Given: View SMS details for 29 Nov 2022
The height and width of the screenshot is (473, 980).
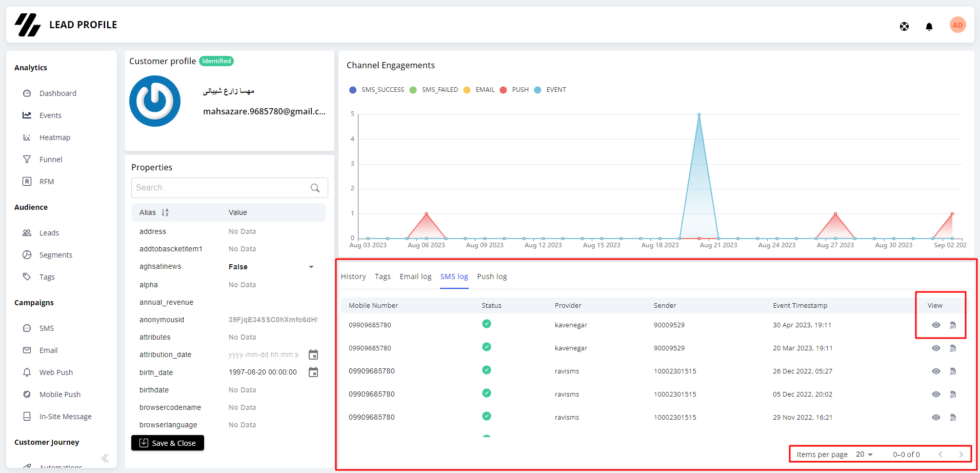Looking at the screenshot, I should point(936,418).
